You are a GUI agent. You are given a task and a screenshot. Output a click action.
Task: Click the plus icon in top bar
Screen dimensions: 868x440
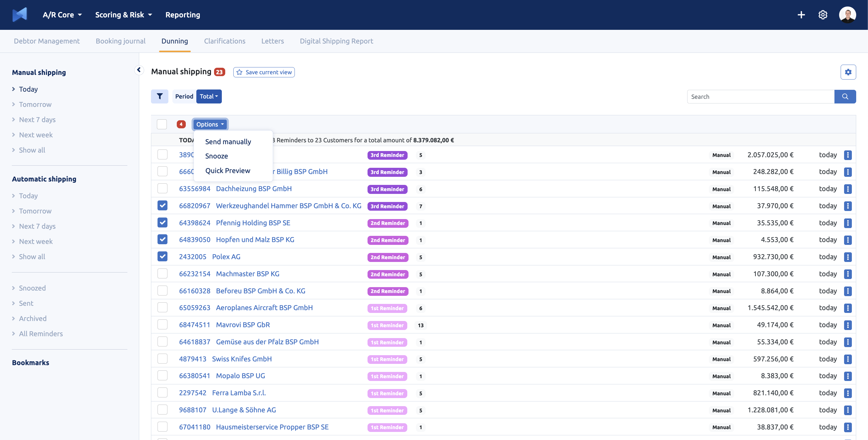(801, 15)
